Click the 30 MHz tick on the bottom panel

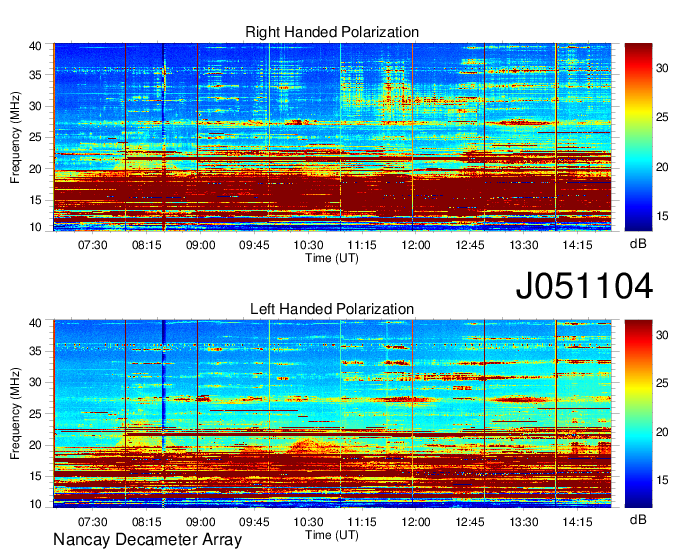35,382
